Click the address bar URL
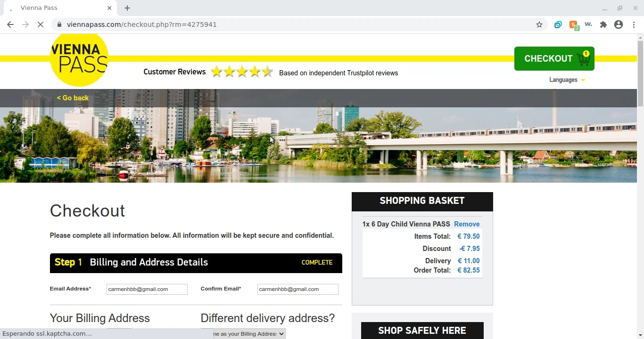Image resolution: width=644 pixels, height=339 pixels. [x=141, y=24]
